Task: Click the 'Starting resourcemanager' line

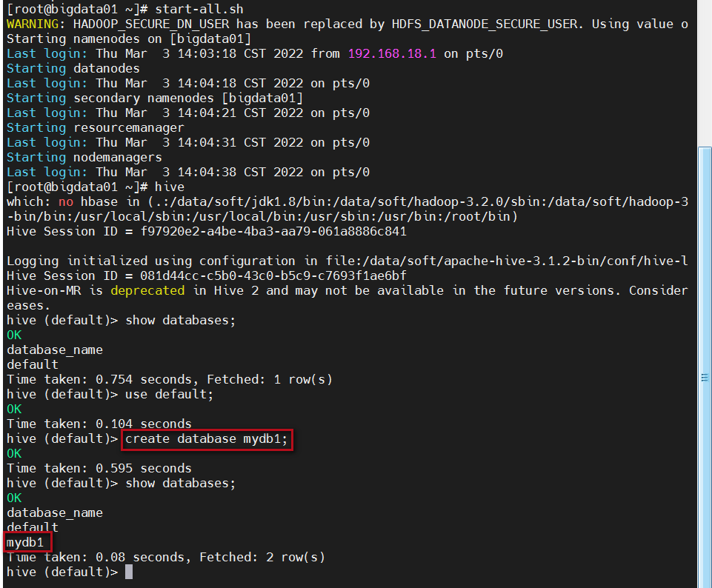Action: tap(96, 127)
